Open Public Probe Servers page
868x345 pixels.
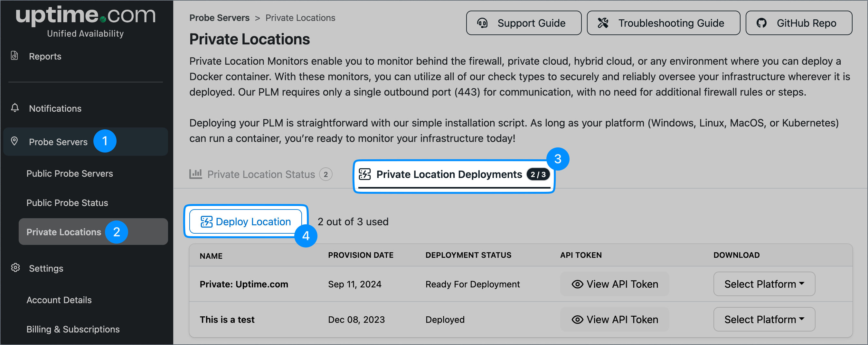(x=70, y=173)
